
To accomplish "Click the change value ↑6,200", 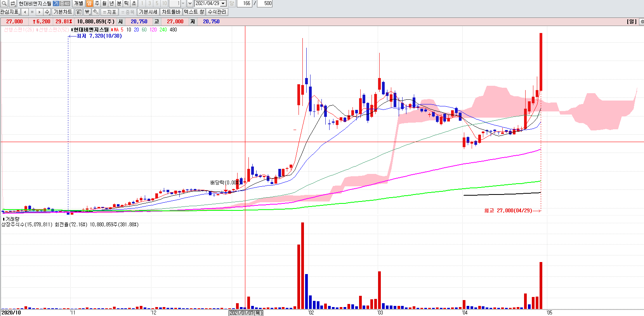I will 41,22.
